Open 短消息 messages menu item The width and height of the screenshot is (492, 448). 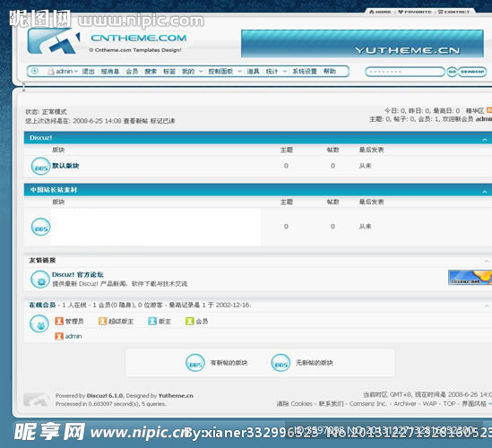coord(110,72)
